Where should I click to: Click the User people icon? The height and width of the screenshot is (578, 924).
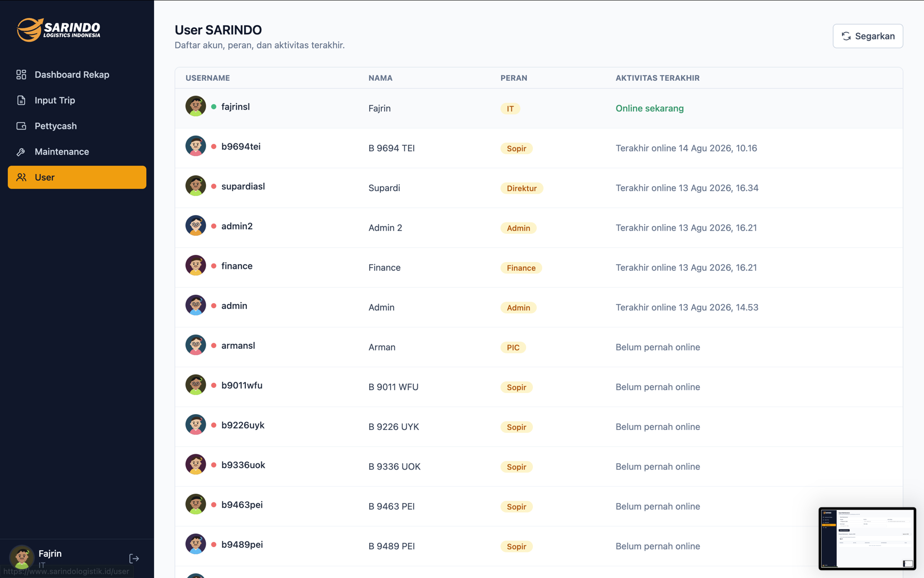[x=21, y=177]
